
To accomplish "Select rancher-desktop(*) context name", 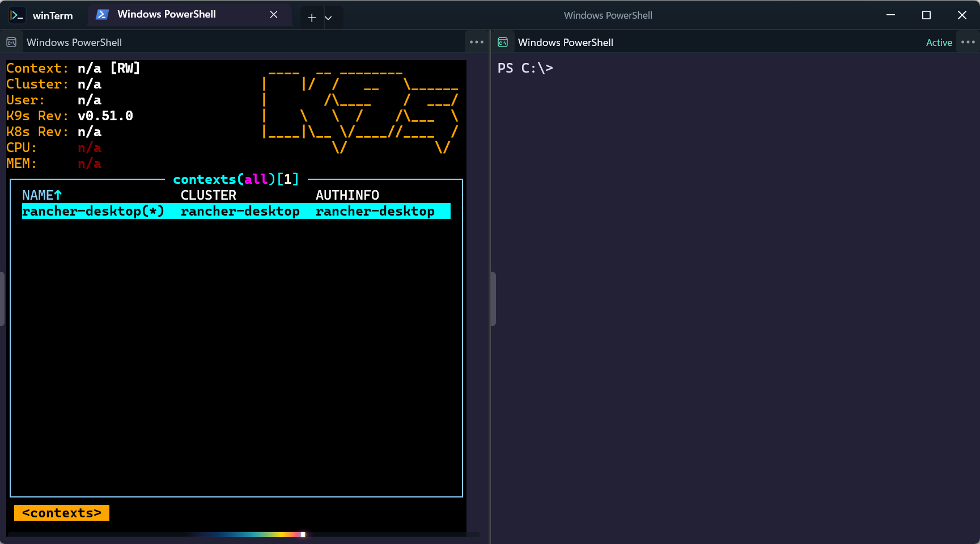I will pyautogui.click(x=93, y=211).
